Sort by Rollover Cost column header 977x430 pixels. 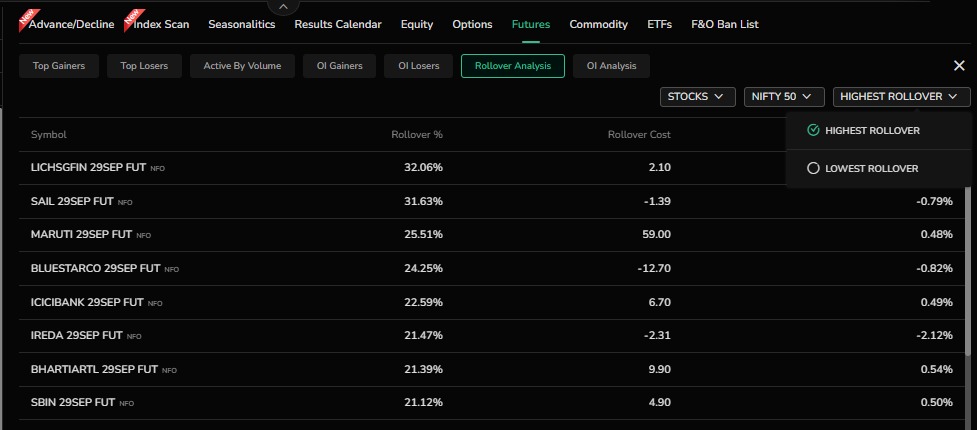pyautogui.click(x=639, y=135)
